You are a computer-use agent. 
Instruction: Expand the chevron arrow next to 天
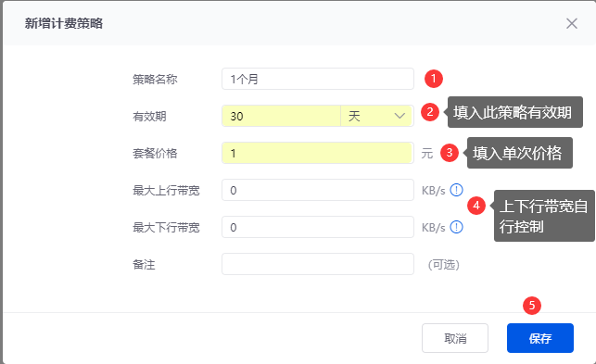point(399,116)
